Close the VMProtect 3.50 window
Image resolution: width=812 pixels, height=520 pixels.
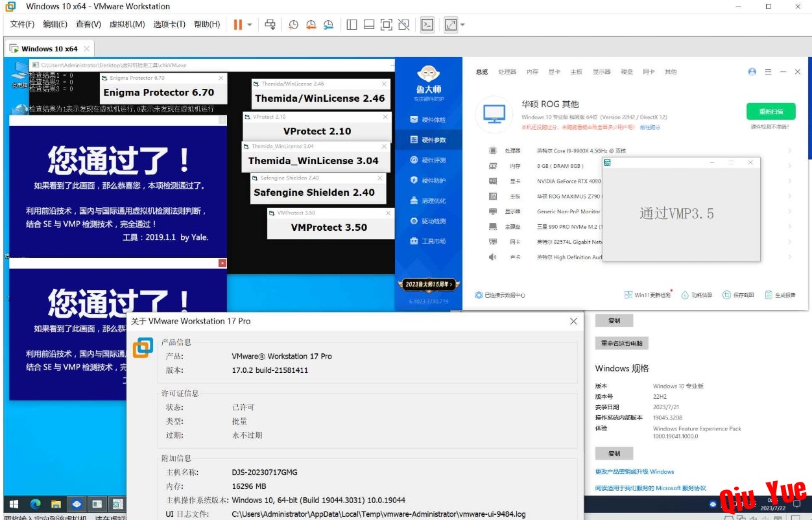coord(388,213)
